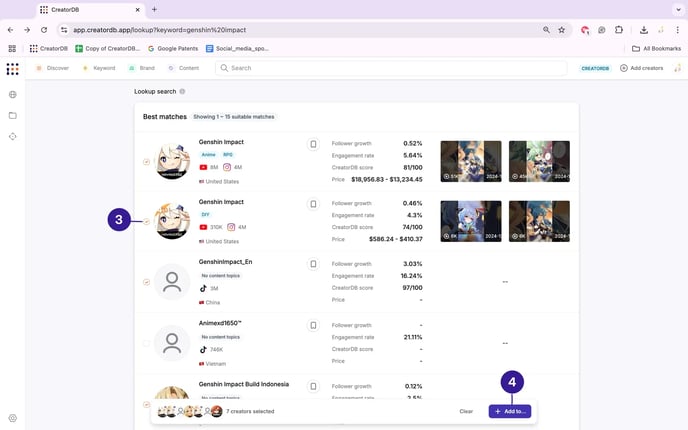Click Instagram icon of first Genshin Impact
Image resolution: width=688 pixels, height=430 pixels.
click(227, 167)
